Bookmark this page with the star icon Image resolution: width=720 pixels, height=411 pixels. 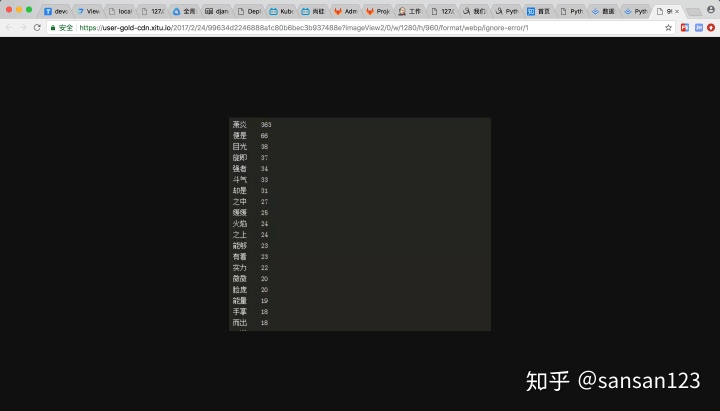click(x=668, y=28)
